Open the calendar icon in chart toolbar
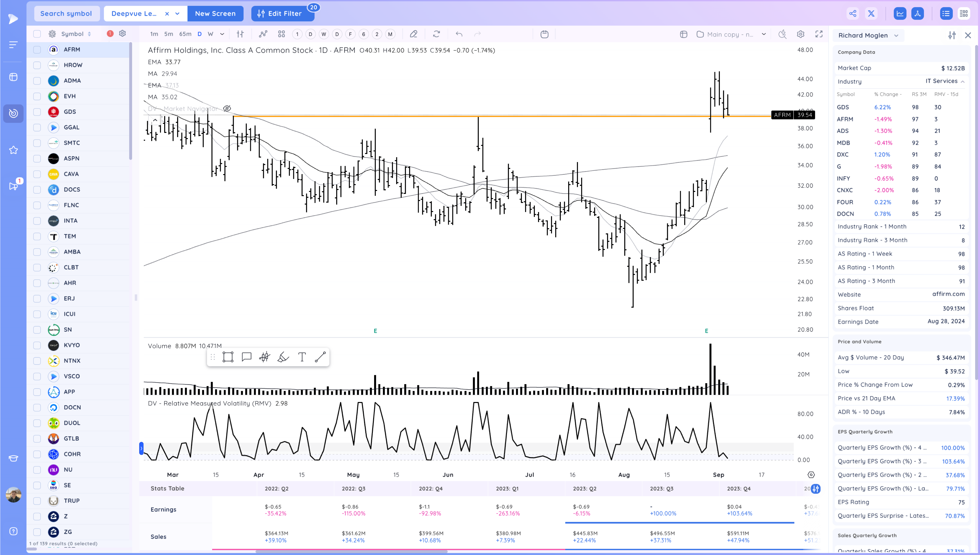The image size is (980, 555). [544, 34]
